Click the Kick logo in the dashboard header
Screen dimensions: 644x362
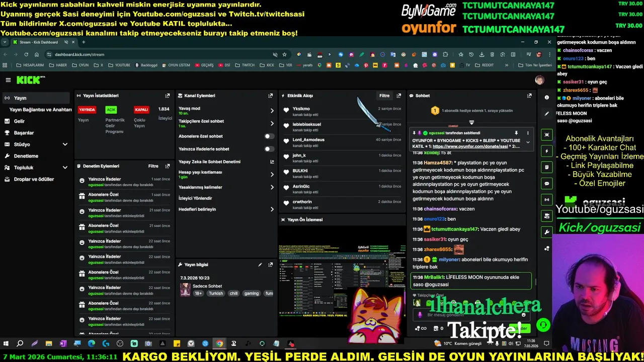30,80
